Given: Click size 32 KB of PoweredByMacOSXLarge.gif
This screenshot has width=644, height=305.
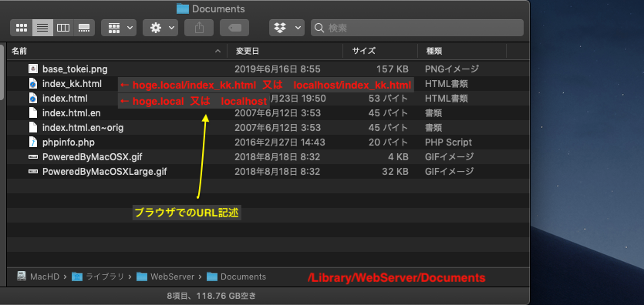Looking at the screenshot, I should pos(395,171).
